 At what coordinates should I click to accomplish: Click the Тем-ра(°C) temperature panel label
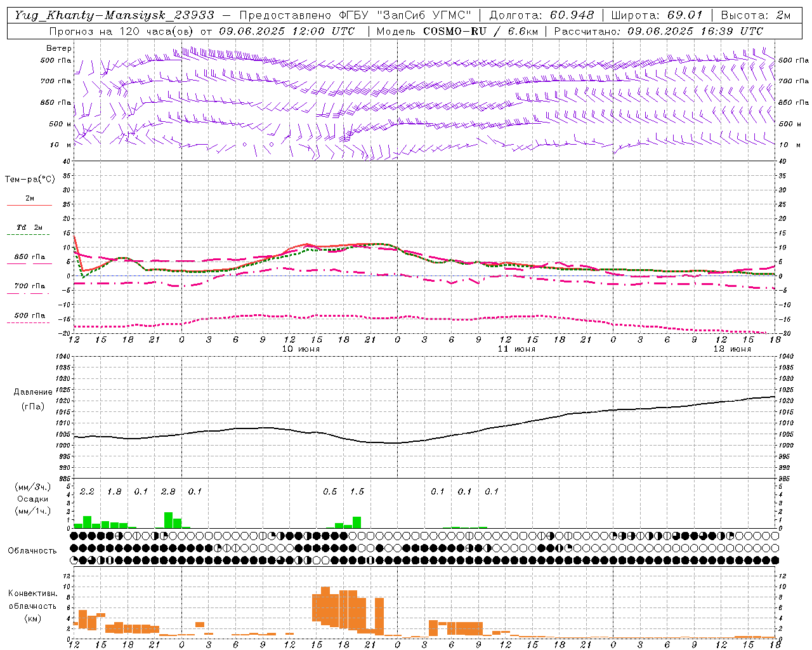point(30,180)
